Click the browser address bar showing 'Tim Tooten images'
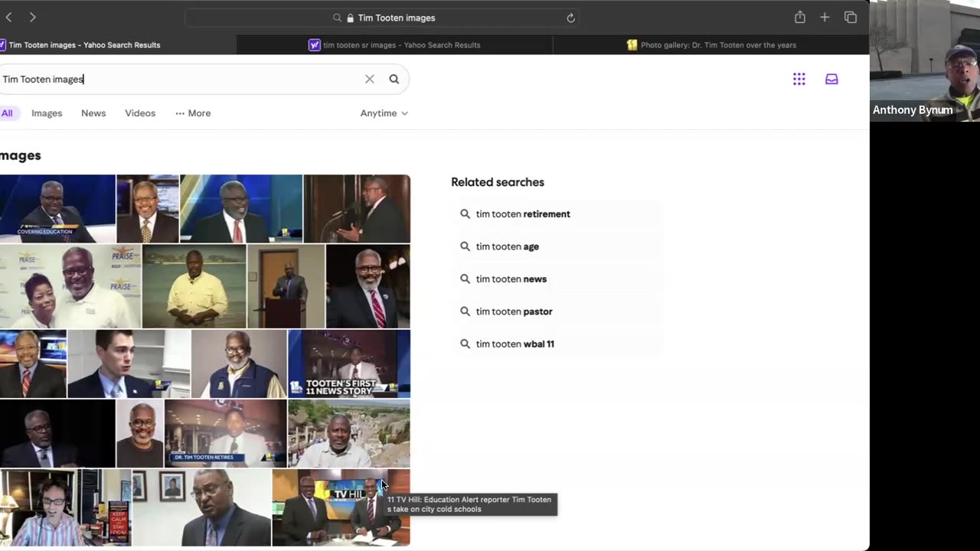980x551 pixels. pos(381,18)
